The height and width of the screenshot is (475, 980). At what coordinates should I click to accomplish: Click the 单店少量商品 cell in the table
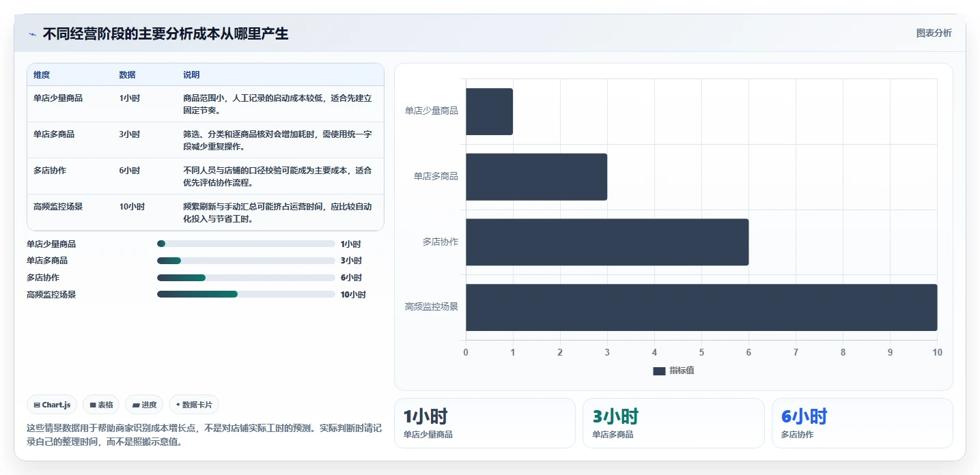click(x=58, y=98)
